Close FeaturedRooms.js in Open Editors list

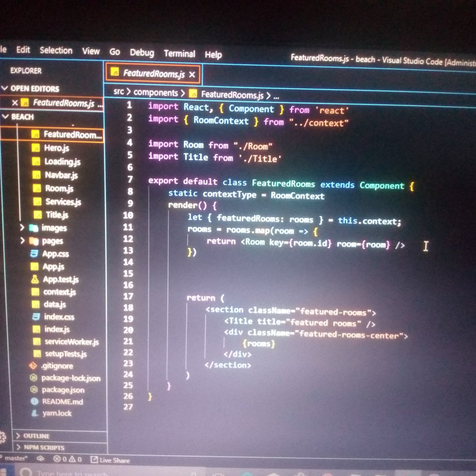[15, 103]
